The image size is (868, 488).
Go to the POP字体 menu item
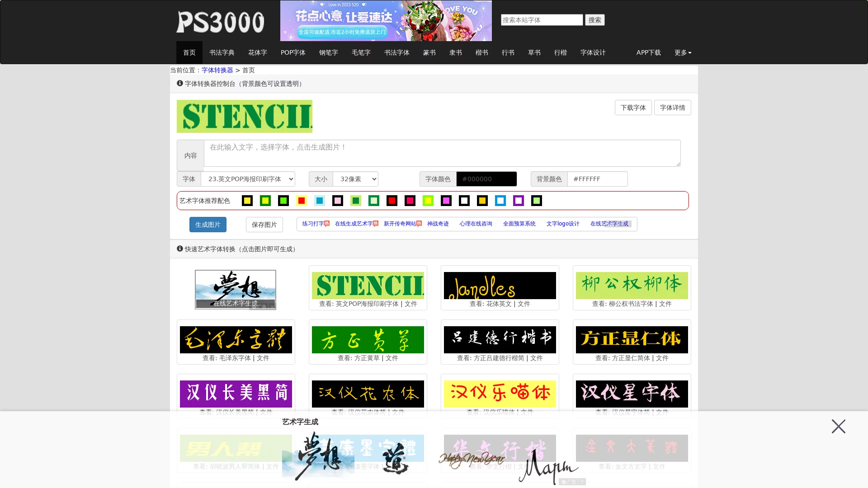click(293, 52)
